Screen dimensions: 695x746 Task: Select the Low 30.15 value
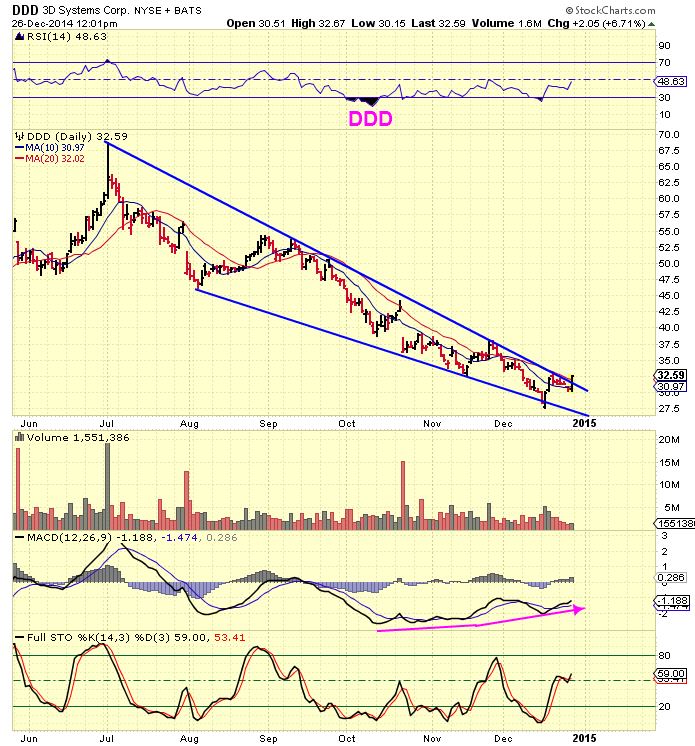pos(378,23)
